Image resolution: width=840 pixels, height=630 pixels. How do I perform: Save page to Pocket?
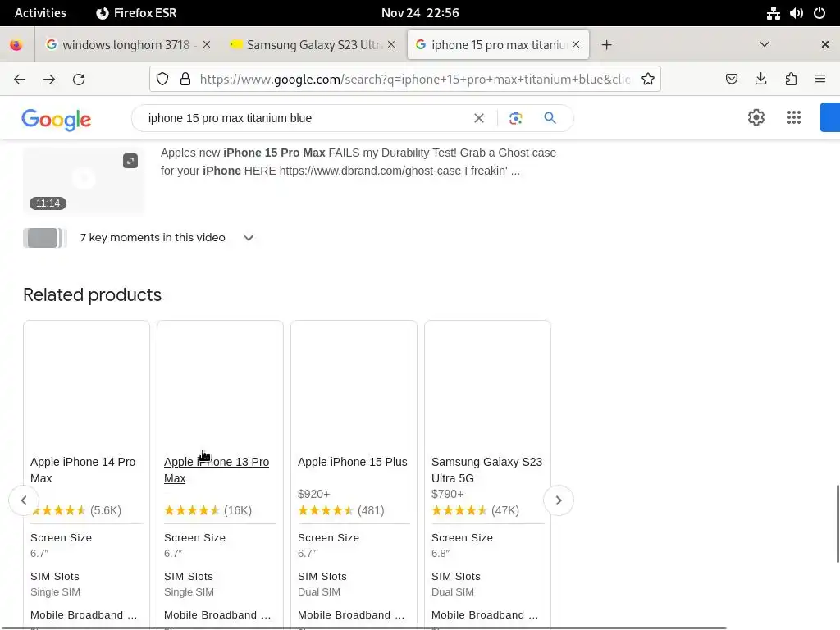click(x=732, y=79)
